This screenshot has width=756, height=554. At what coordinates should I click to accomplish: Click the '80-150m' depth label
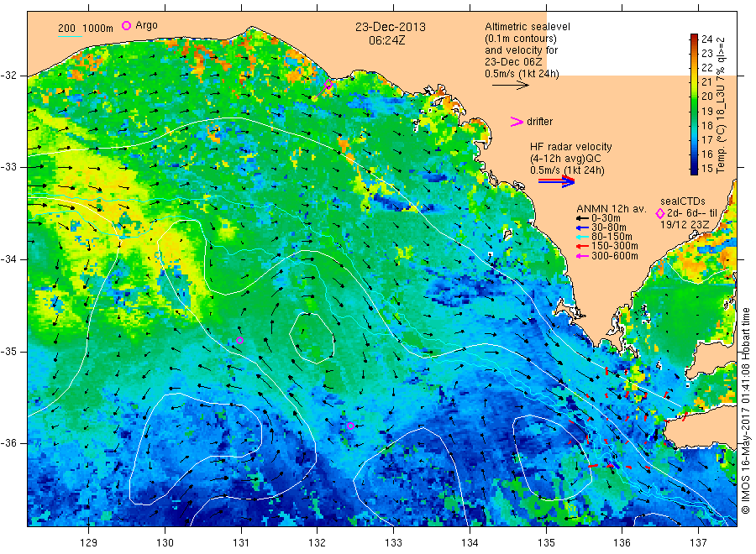point(612,237)
